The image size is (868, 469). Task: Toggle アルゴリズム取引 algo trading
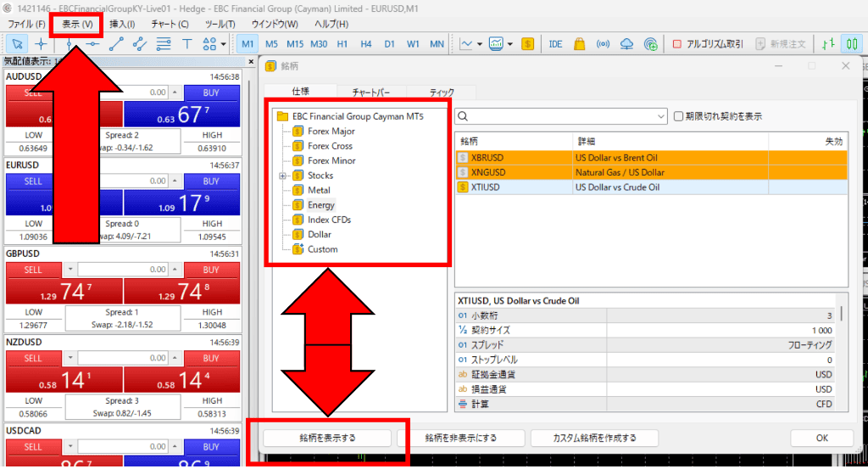coord(708,44)
